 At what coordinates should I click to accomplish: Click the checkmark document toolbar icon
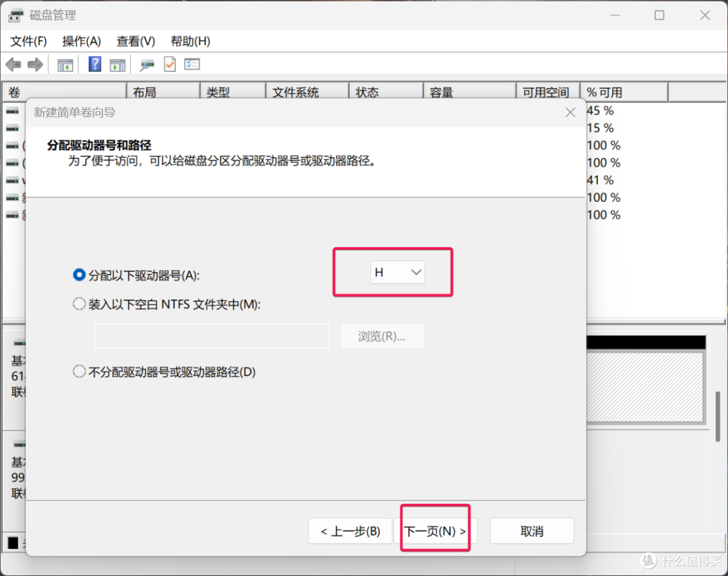pyautogui.click(x=170, y=65)
